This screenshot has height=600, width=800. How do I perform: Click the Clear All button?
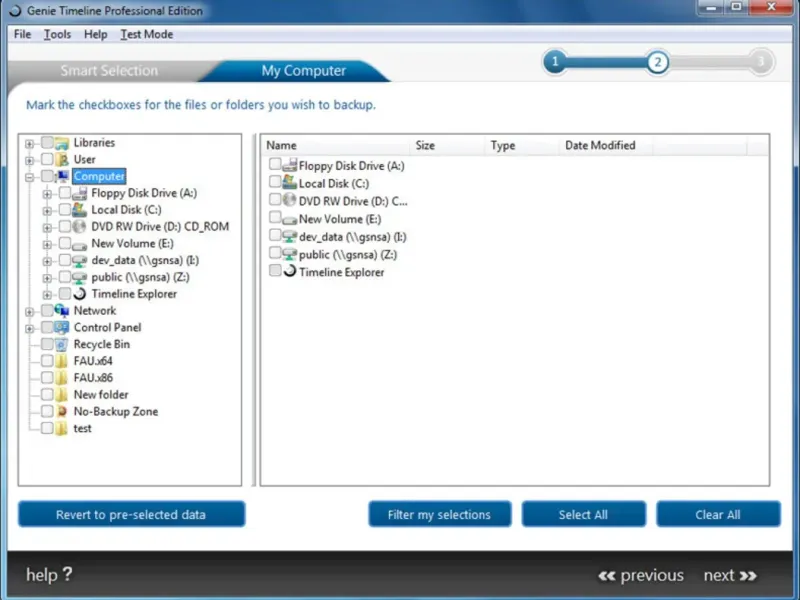718,514
